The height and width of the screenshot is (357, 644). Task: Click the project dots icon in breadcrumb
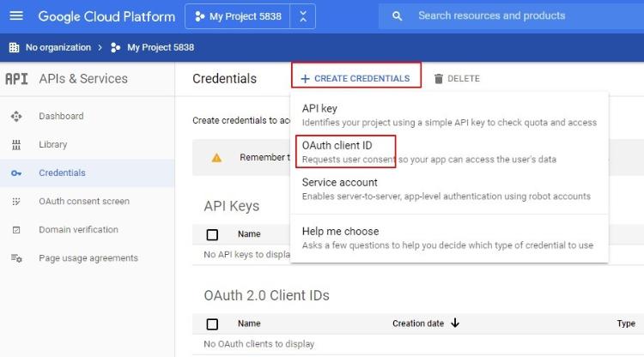[115, 47]
